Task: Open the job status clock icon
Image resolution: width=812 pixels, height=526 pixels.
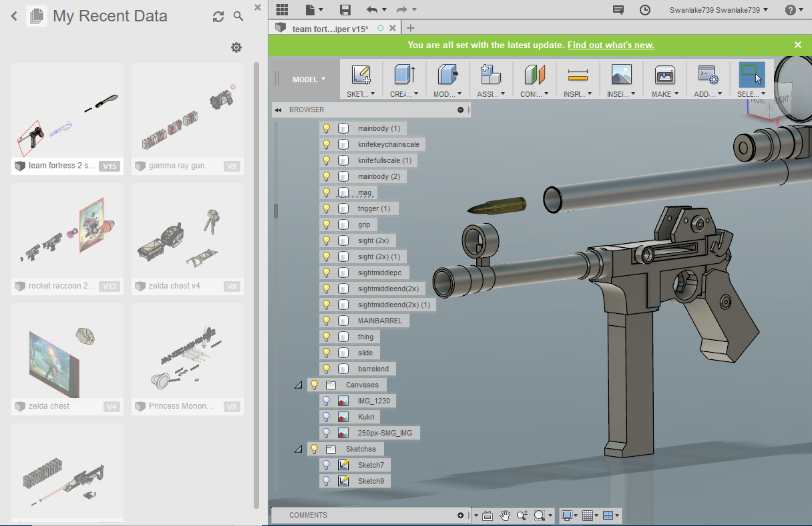Action: tap(645, 10)
